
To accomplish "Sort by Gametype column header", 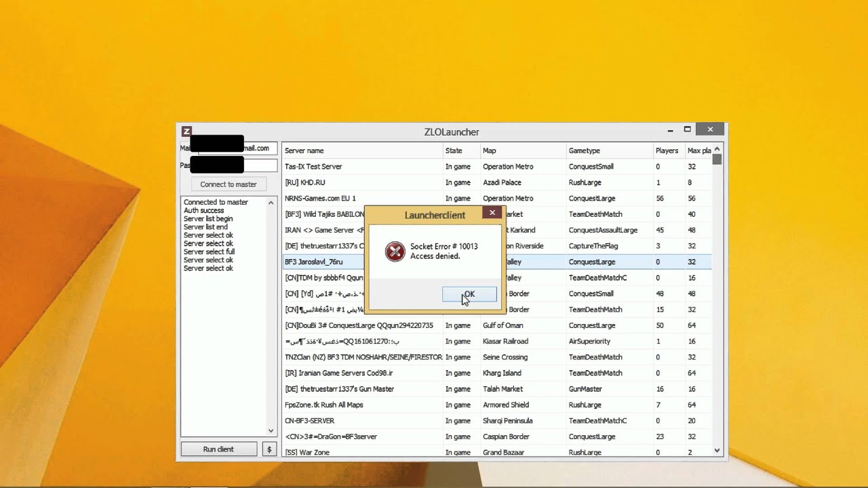I will [610, 150].
